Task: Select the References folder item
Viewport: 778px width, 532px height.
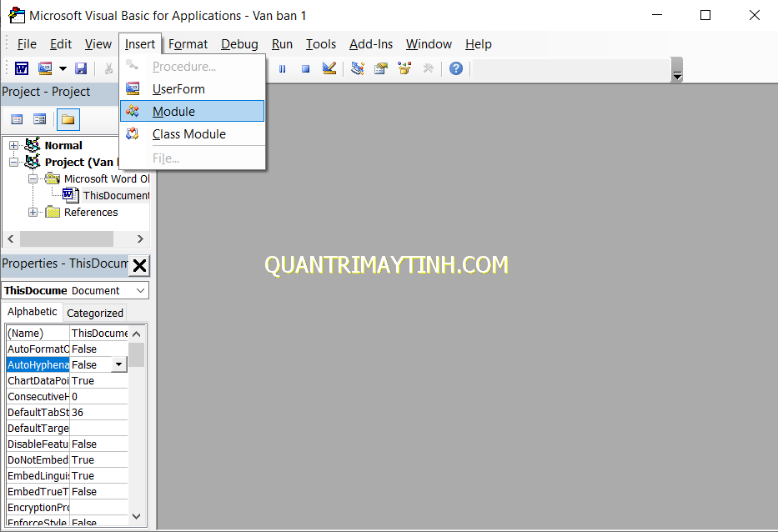Action: click(91, 213)
